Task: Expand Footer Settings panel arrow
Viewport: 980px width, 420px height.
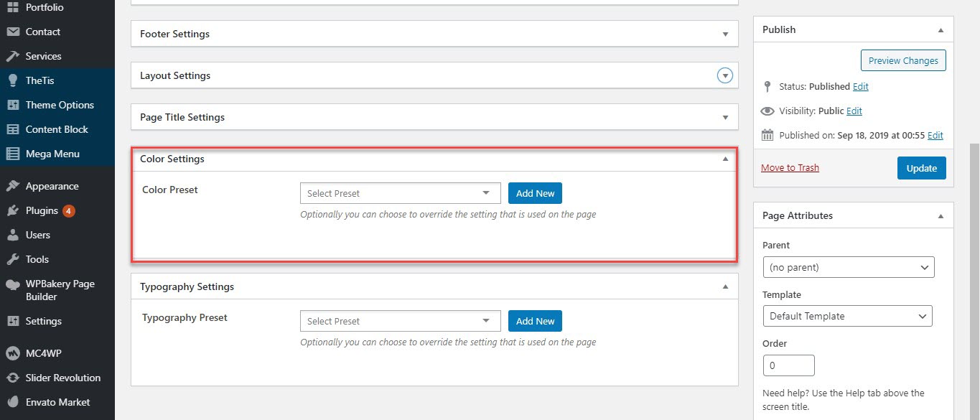Action: click(x=725, y=34)
